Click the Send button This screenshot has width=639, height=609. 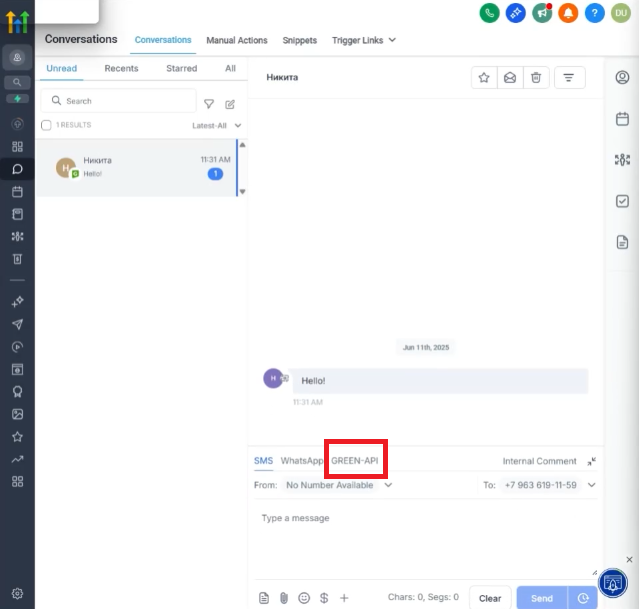(x=541, y=598)
